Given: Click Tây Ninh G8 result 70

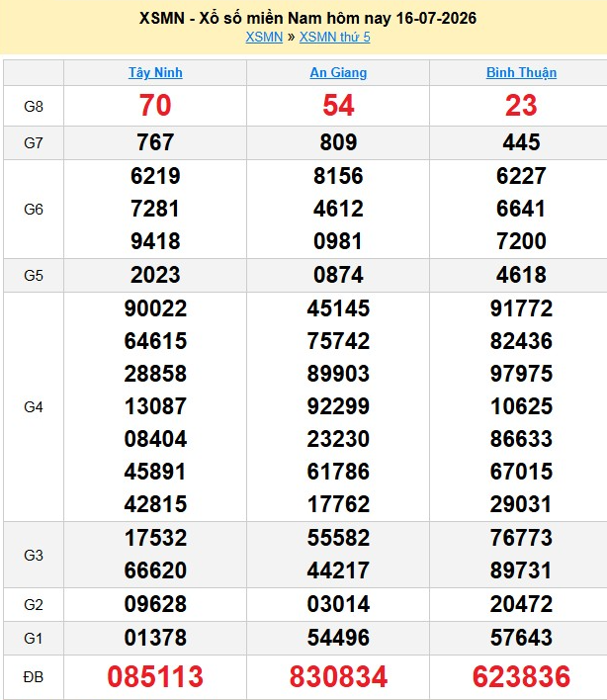Looking at the screenshot, I should pyautogui.click(x=155, y=106).
